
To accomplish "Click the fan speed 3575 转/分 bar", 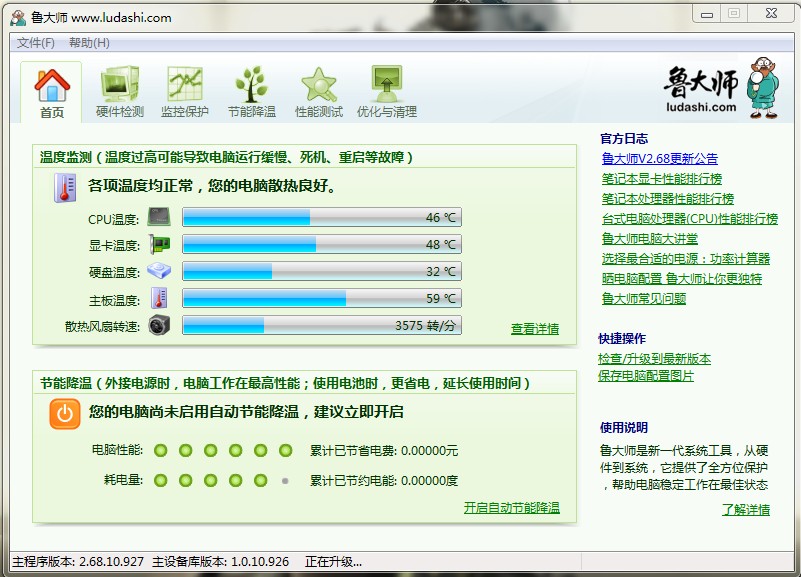I will click(322, 325).
